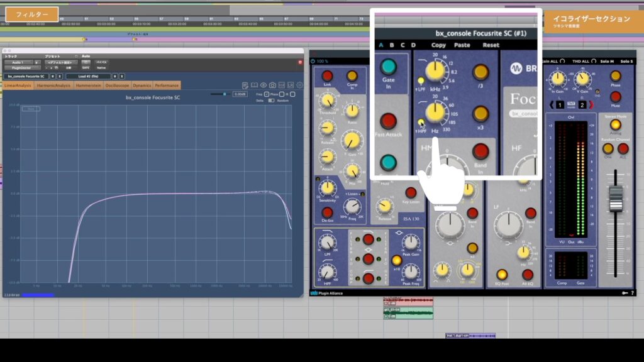Click the eye icon in Plugin Doctor toolbar

(264, 85)
